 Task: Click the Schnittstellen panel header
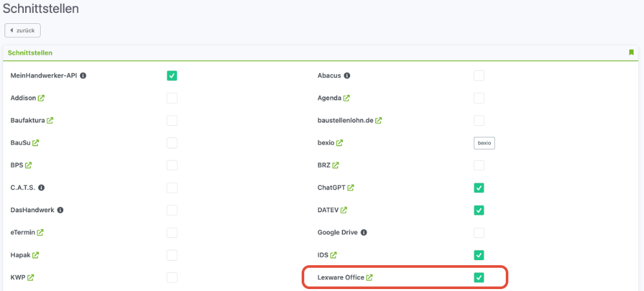click(x=30, y=53)
